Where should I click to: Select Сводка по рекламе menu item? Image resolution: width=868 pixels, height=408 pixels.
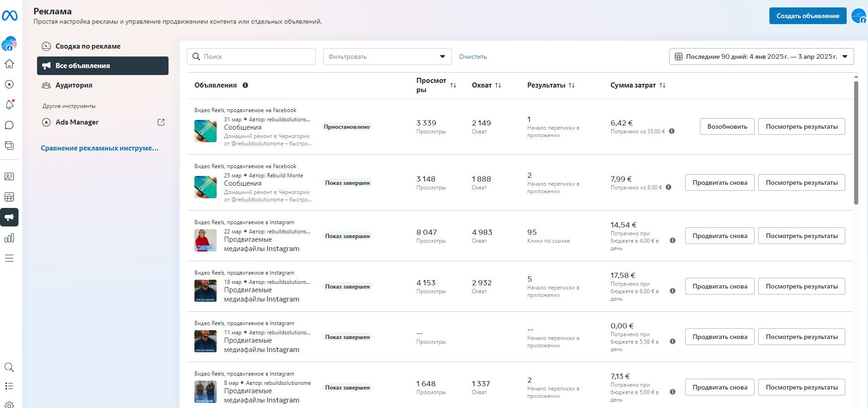[88, 46]
